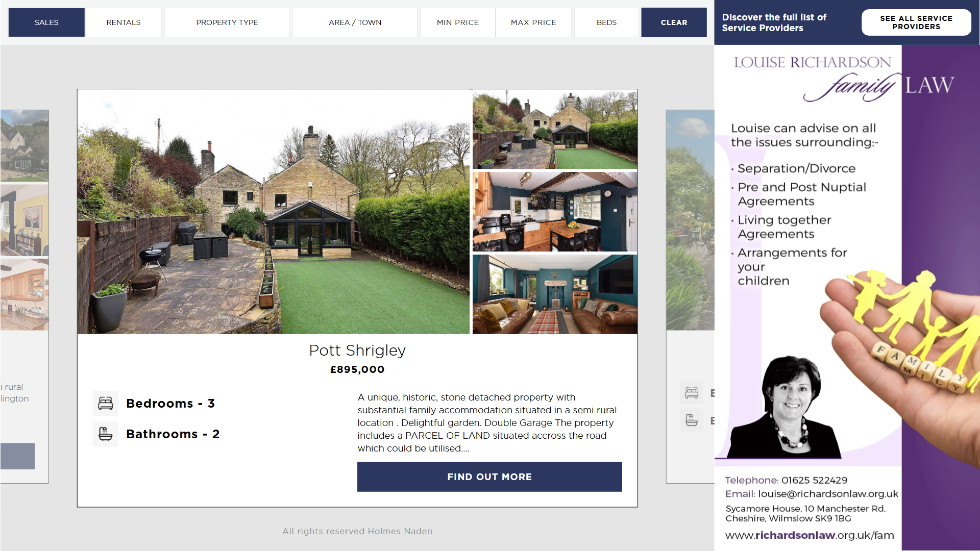Click the bathtub icon beside Bathrooms

pos(106,434)
